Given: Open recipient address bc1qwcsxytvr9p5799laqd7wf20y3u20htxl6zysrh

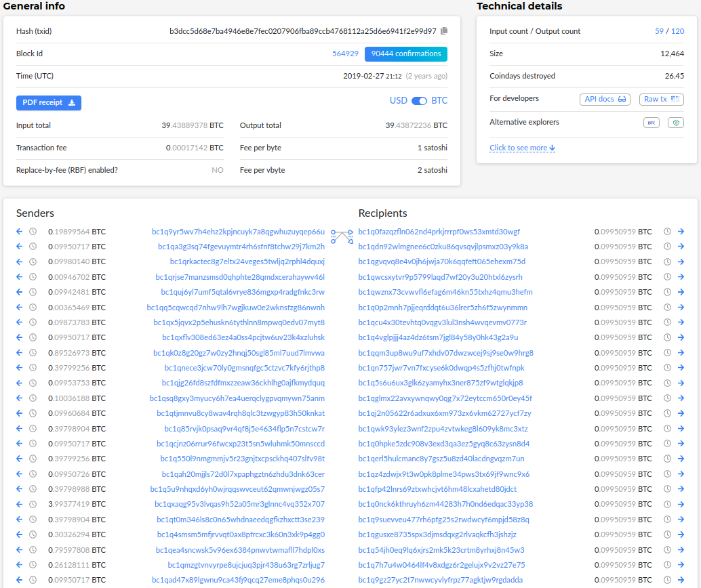Looking at the screenshot, I should pyautogui.click(x=441, y=277).
